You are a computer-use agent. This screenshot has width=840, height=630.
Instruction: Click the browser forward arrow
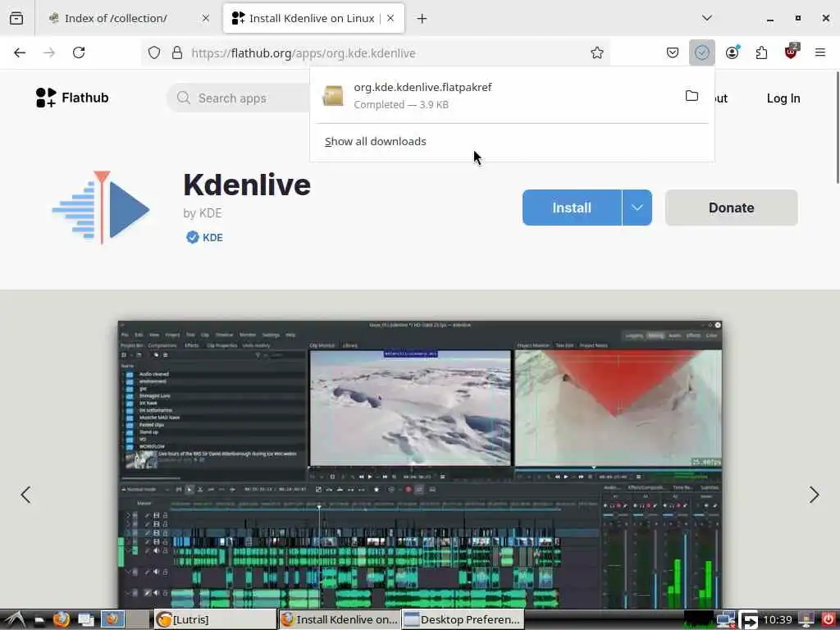click(x=49, y=52)
